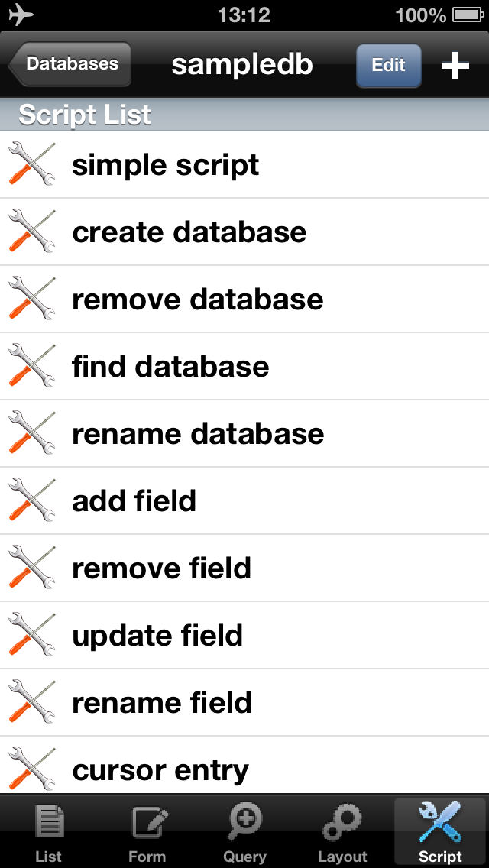Screen dimensions: 489x868
Task: Select the remove field script
Action: [x=161, y=568]
